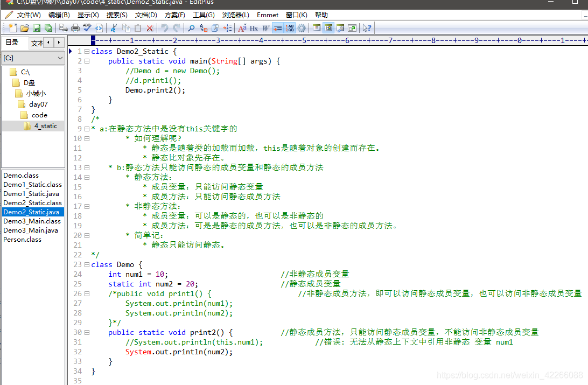Click the Copy toolbar icon
The height and width of the screenshot is (385, 588).
pyautogui.click(x=126, y=28)
